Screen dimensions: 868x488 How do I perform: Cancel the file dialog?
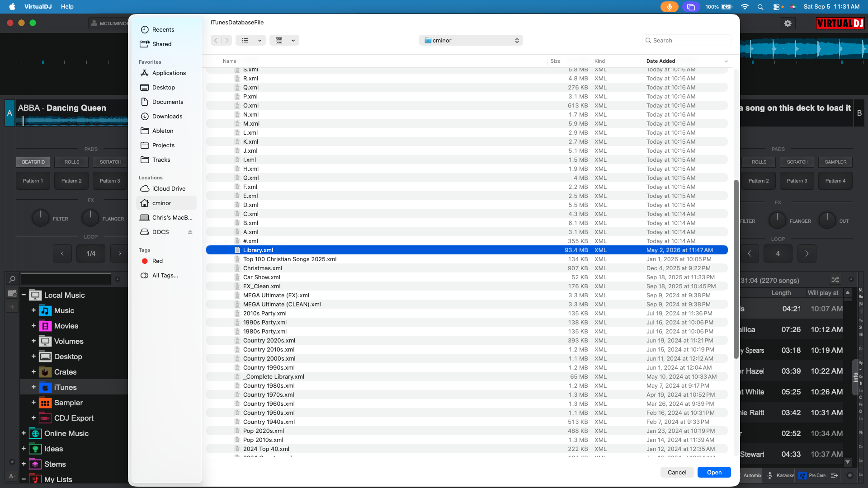point(677,472)
